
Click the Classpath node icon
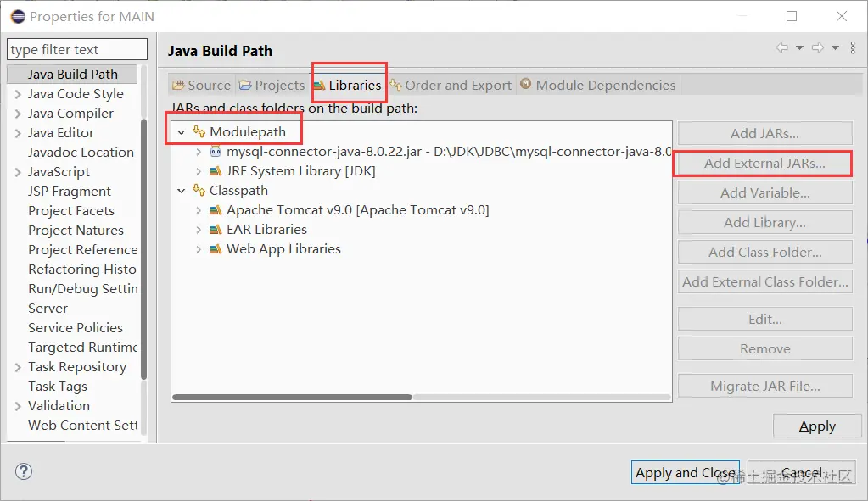[199, 191]
